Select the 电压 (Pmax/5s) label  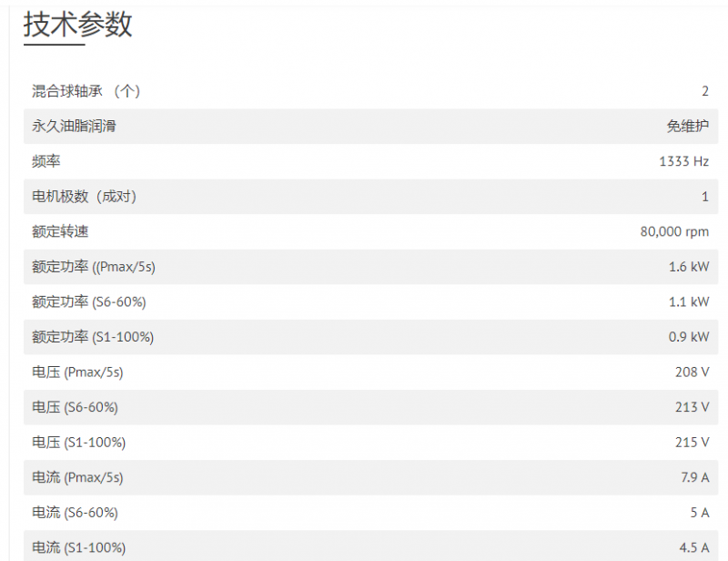click(x=77, y=372)
